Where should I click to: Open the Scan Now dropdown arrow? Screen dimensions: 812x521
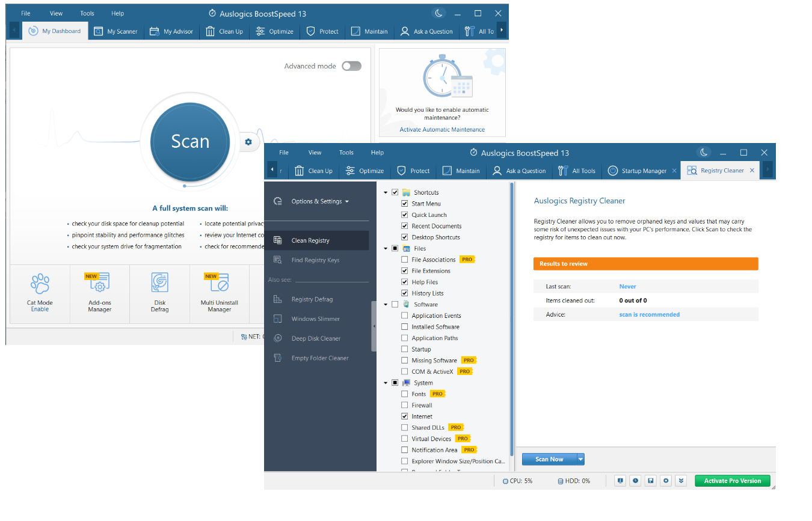pyautogui.click(x=580, y=459)
